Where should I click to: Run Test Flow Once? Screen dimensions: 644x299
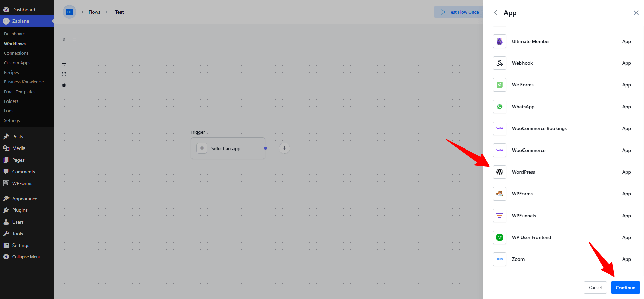tap(459, 12)
